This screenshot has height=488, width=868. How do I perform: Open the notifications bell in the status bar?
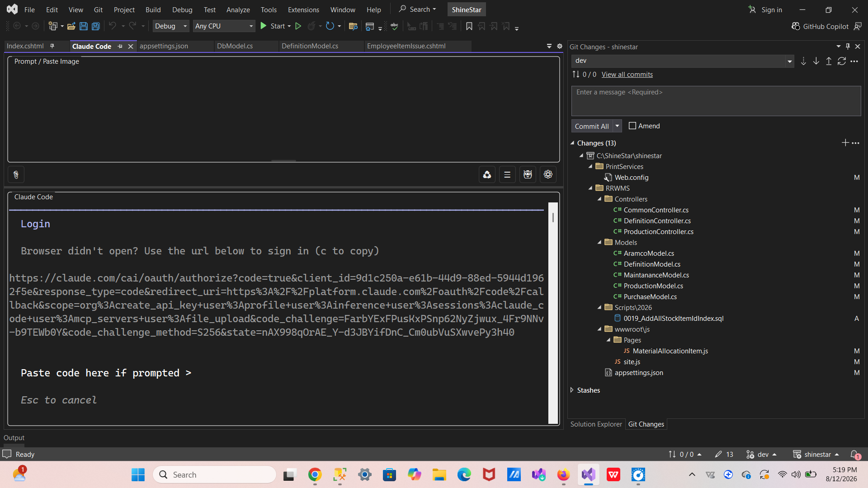854,455
